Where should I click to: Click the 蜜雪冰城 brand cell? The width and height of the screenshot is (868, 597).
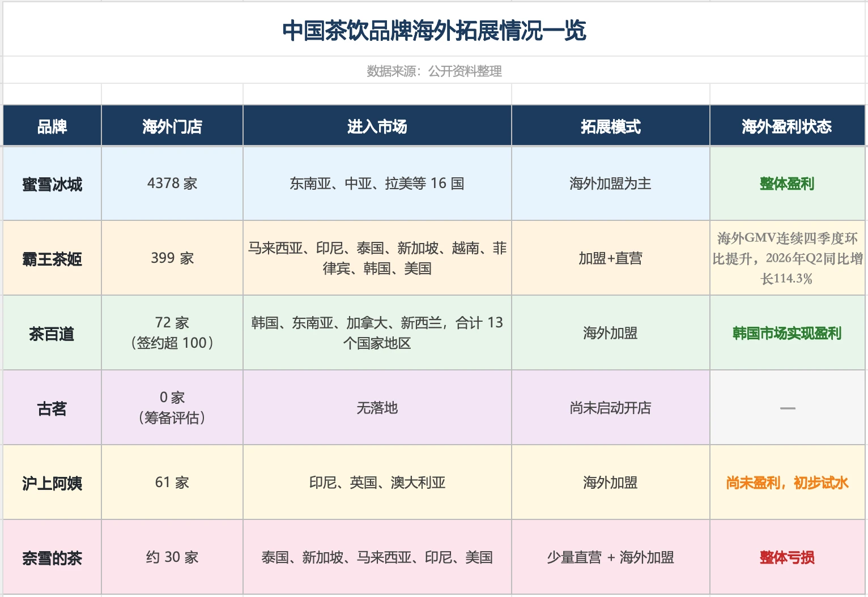point(52,184)
